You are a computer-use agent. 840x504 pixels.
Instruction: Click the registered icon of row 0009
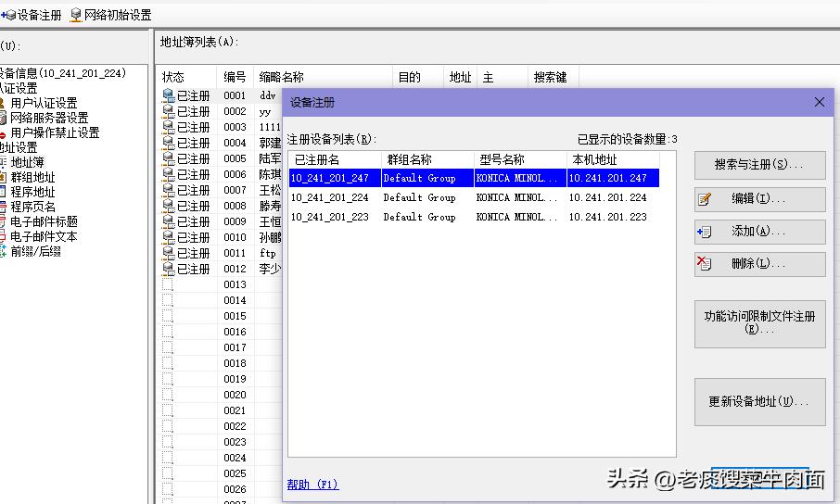(x=168, y=221)
